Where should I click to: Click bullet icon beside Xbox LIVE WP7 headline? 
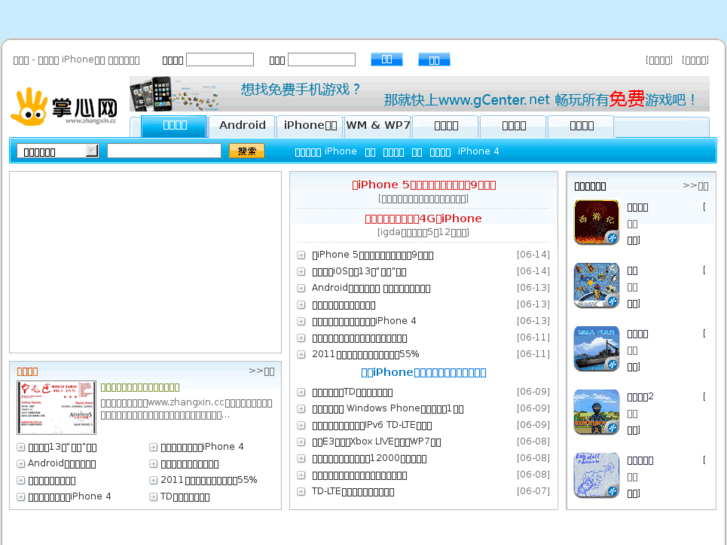click(301, 442)
